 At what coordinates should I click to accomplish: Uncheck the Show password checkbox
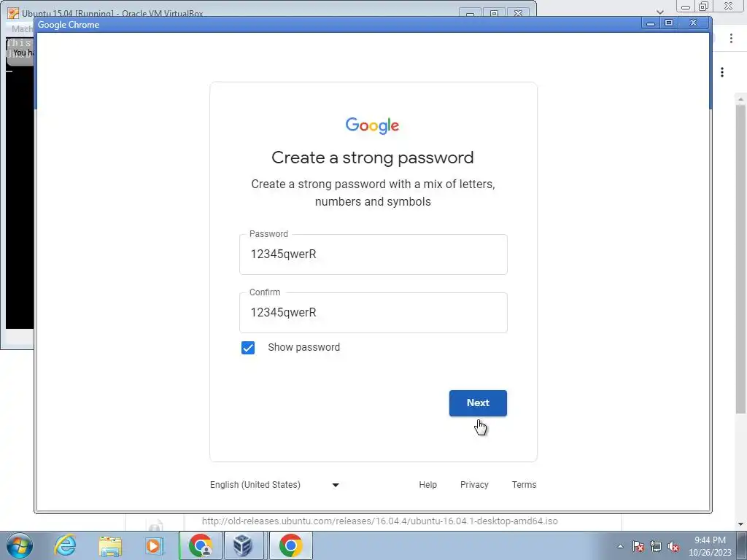(248, 348)
